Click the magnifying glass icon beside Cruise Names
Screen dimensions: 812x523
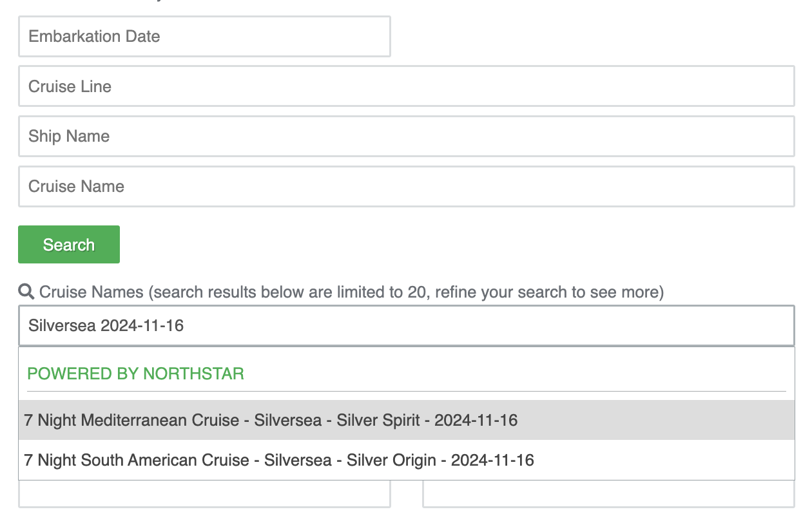pyautogui.click(x=26, y=292)
